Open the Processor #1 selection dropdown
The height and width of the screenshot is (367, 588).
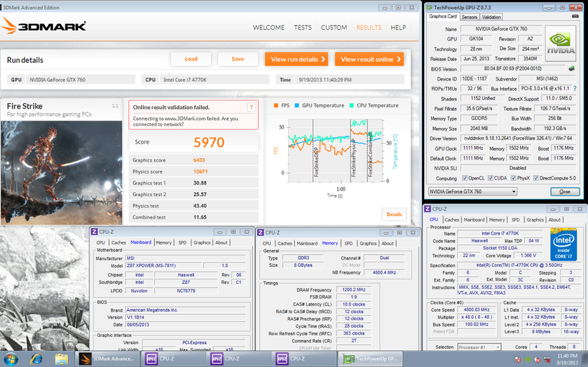click(479, 348)
